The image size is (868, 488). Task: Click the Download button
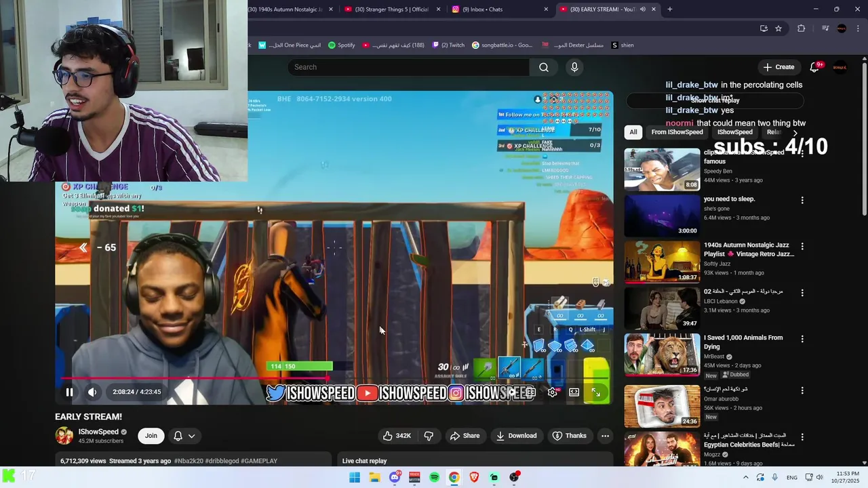[x=516, y=436]
